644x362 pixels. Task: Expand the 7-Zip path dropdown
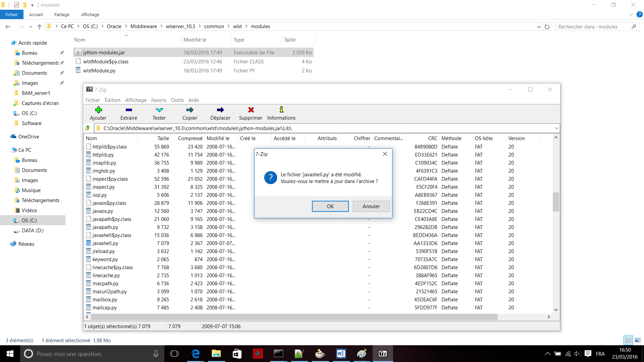coord(556,128)
